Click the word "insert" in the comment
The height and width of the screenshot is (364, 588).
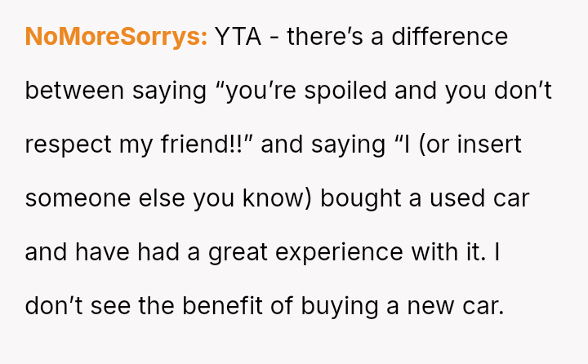[488, 144]
